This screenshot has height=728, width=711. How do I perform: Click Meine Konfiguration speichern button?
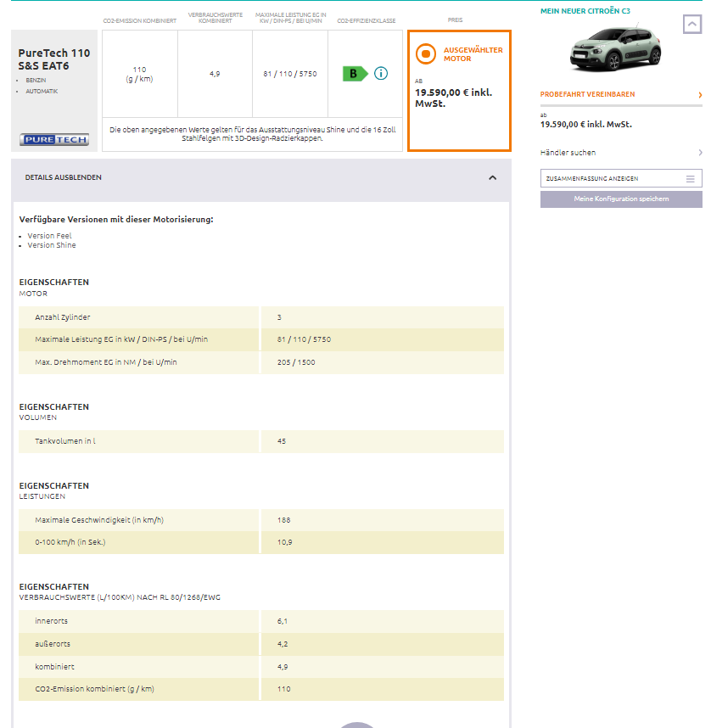[621, 199]
